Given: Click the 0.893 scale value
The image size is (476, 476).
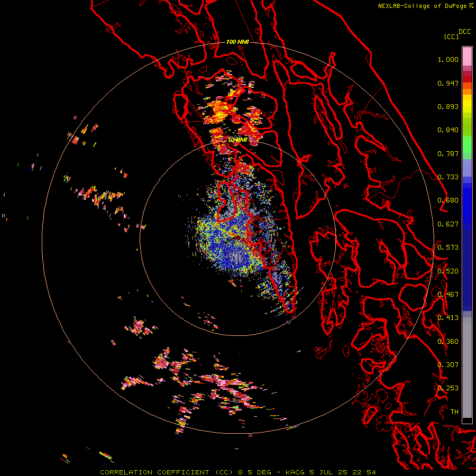Looking at the screenshot, I should (448, 106).
